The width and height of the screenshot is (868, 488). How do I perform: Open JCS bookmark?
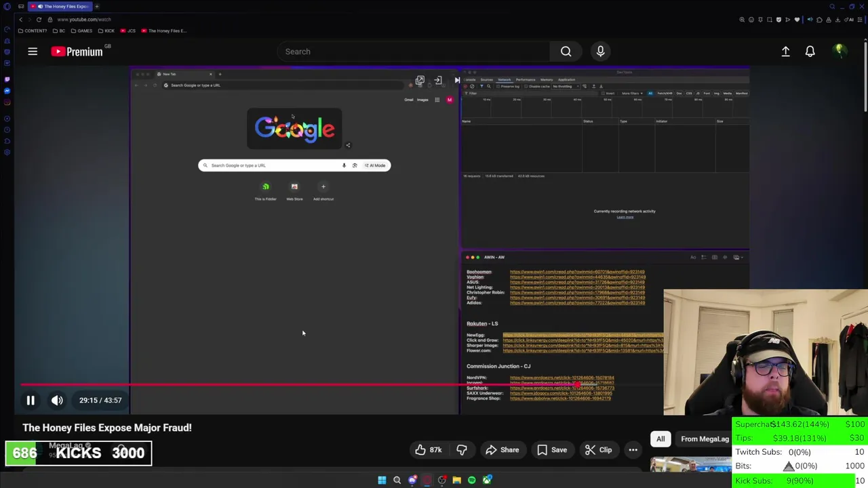click(128, 30)
